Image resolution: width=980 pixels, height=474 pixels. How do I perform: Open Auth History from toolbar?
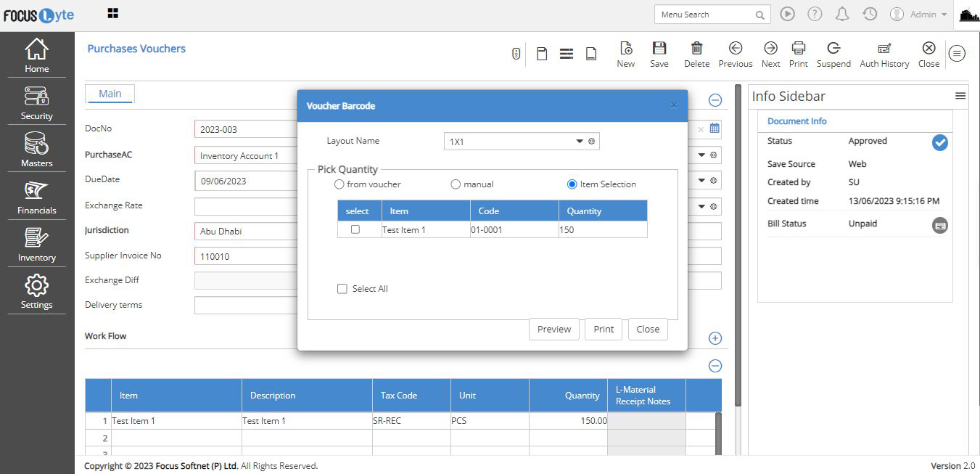[884, 54]
